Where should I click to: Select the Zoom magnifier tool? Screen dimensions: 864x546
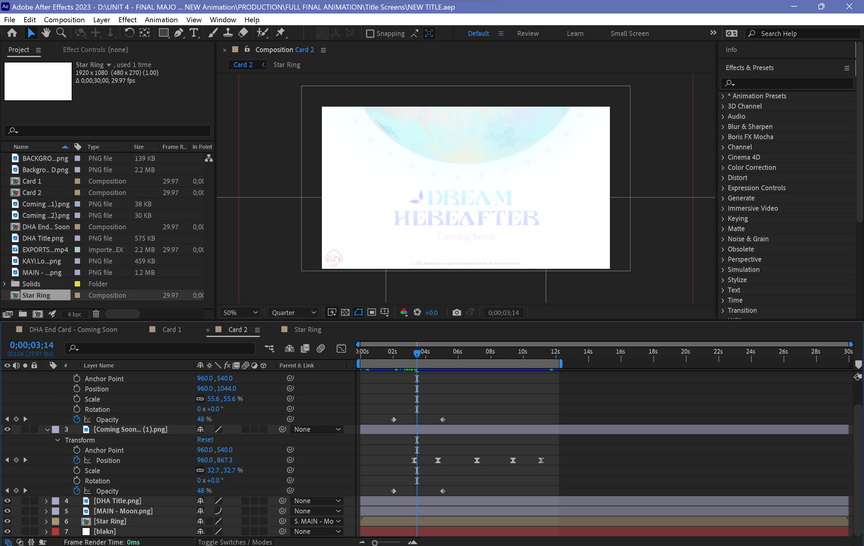click(x=61, y=33)
